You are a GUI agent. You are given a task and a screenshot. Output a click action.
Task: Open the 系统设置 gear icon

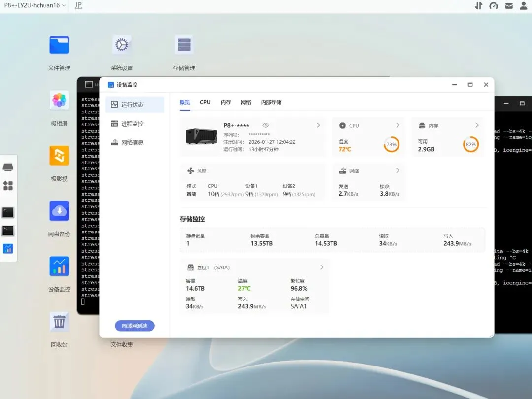click(x=122, y=45)
